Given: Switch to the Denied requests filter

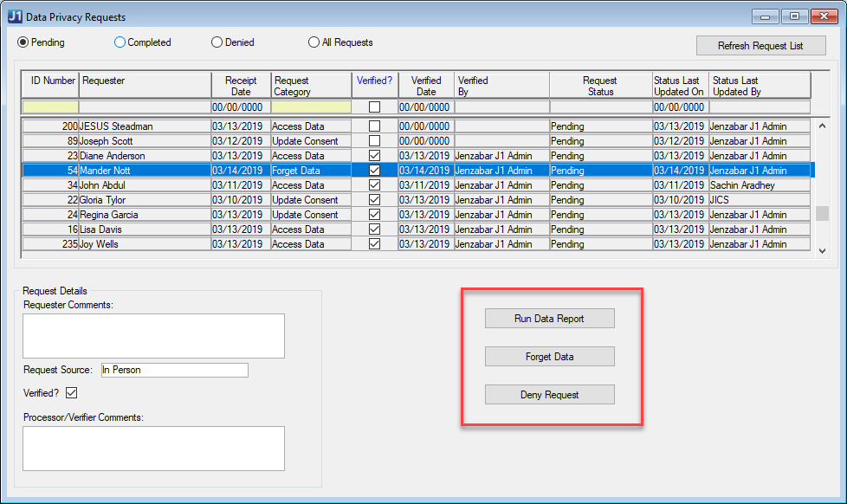Looking at the screenshot, I should [x=217, y=42].
